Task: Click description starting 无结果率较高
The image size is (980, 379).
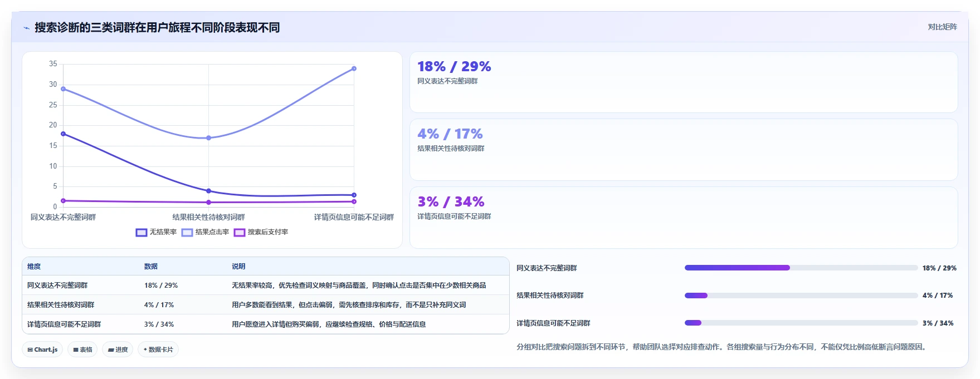Action: pyautogui.click(x=359, y=286)
